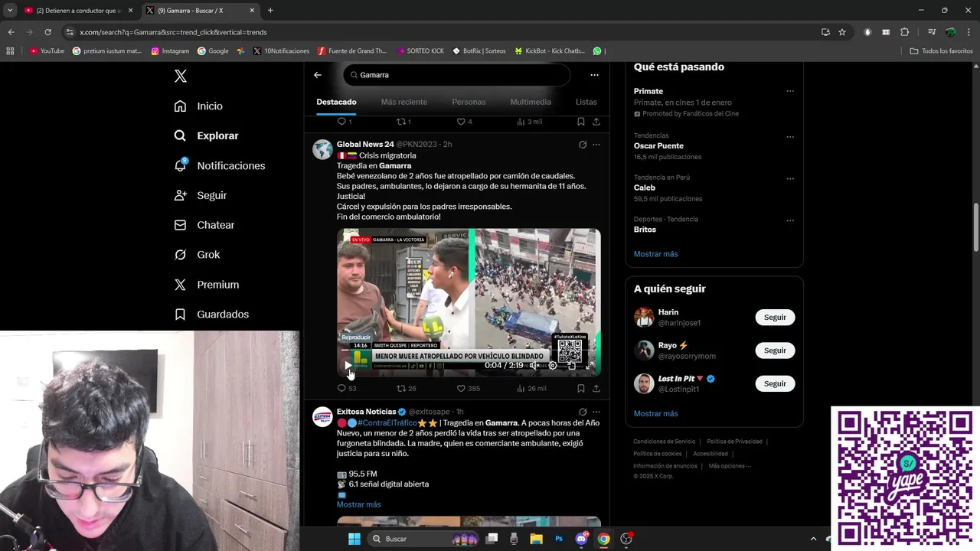This screenshot has height=551, width=980.
Task: Open Oscar Puente trend options menu
Action: (790, 137)
